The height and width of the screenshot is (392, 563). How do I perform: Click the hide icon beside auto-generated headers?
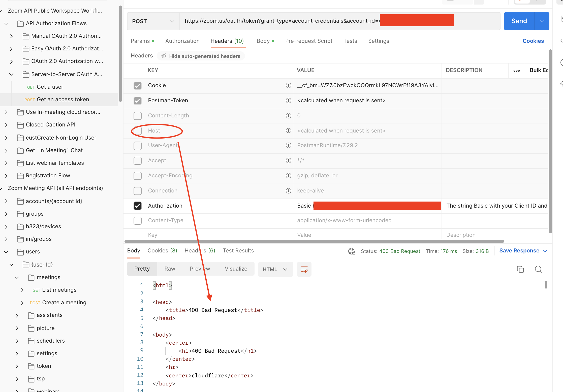(164, 56)
